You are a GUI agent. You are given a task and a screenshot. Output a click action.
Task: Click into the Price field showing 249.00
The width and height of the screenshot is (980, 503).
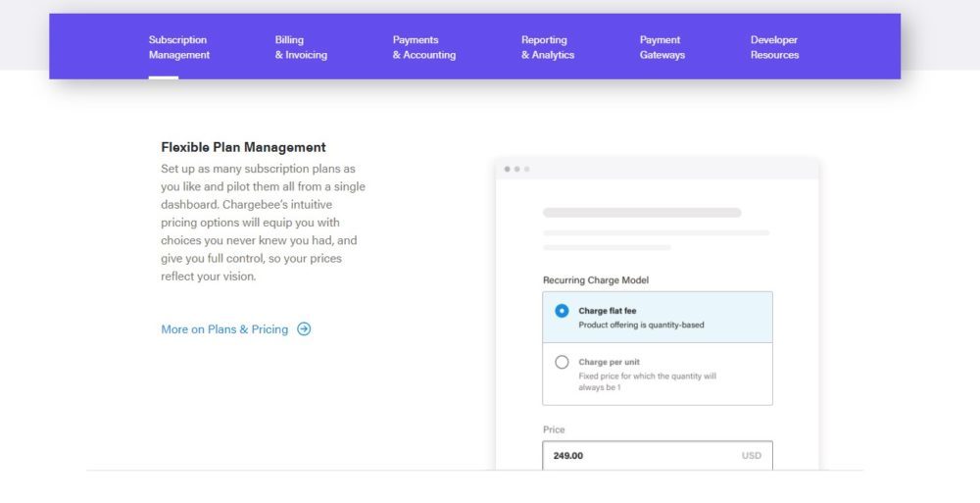637,455
